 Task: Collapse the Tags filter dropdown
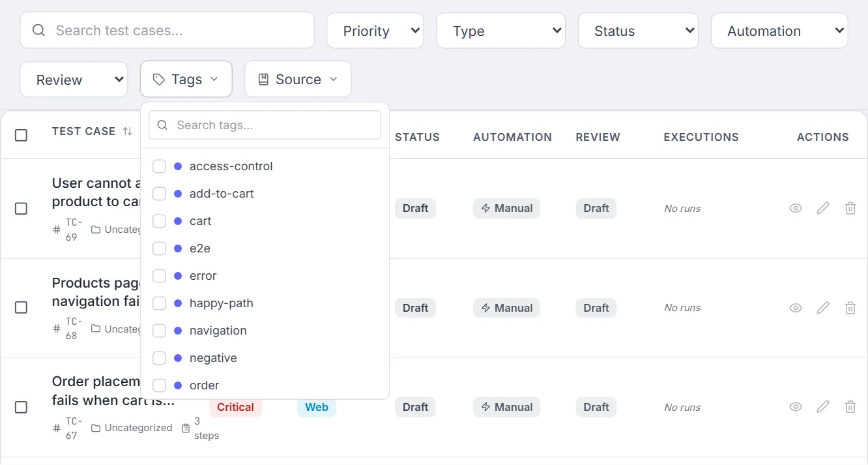pyautogui.click(x=186, y=80)
